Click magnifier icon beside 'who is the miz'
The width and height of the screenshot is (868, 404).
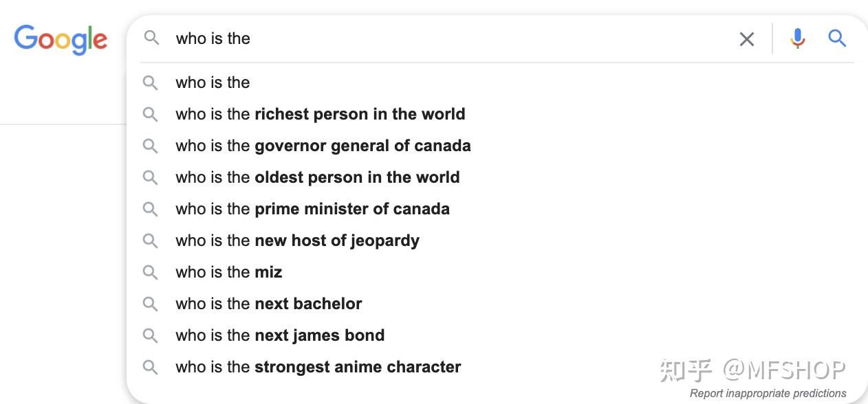[x=150, y=272]
